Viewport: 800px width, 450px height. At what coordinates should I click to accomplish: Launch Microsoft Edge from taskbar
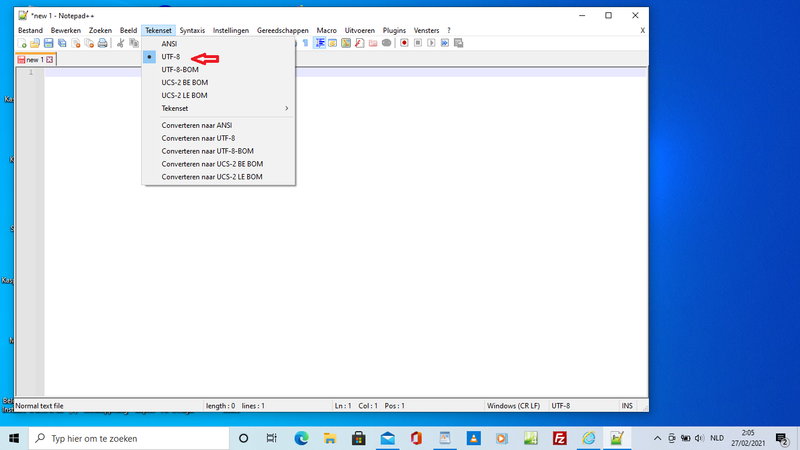point(301,438)
